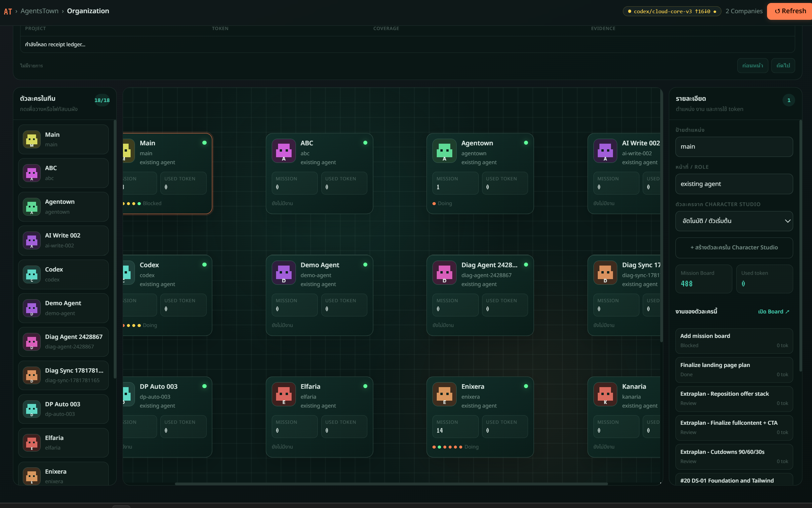Click AI Write 002 card avatar on canvas
The height and width of the screenshot is (508, 812).
(605, 151)
